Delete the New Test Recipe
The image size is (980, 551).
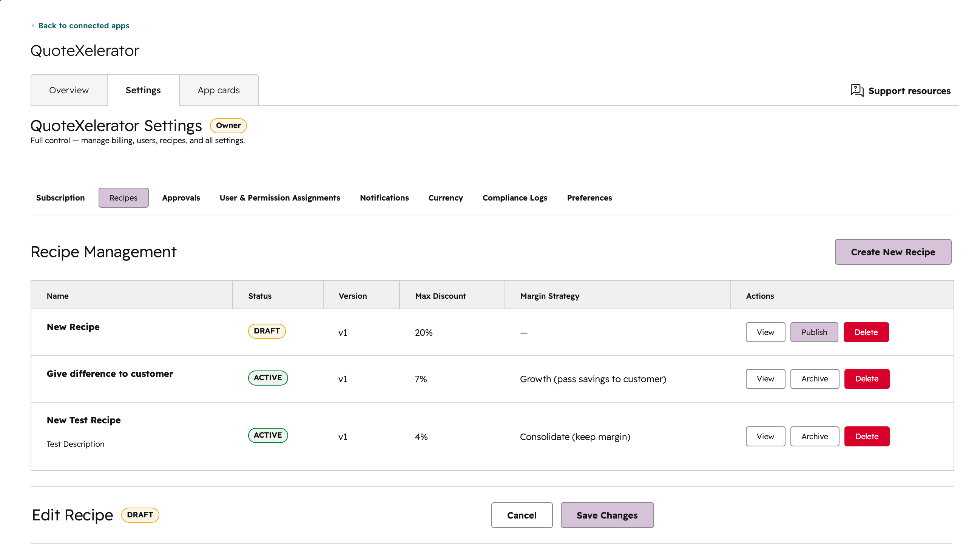pyautogui.click(x=867, y=437)
